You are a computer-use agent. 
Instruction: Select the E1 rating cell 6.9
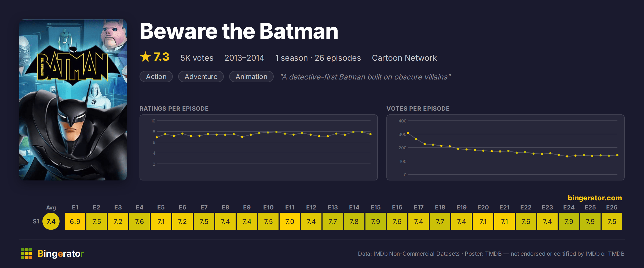(75, 221)
